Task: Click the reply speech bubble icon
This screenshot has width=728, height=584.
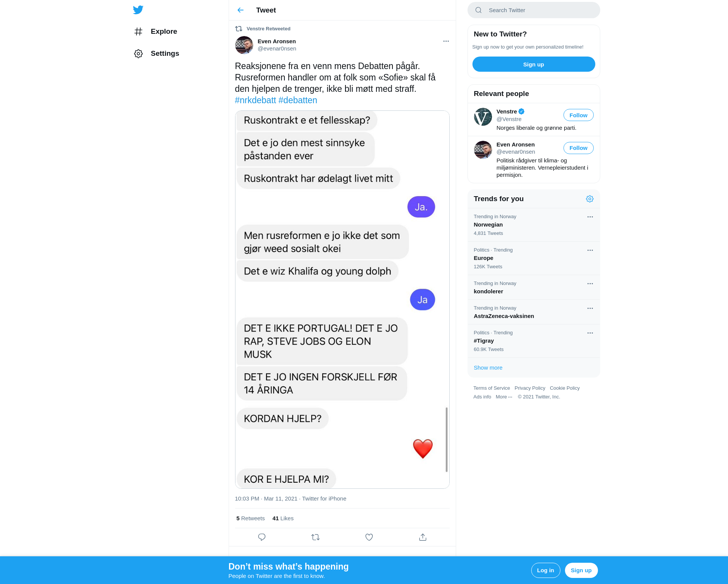Action: point(262,537)
